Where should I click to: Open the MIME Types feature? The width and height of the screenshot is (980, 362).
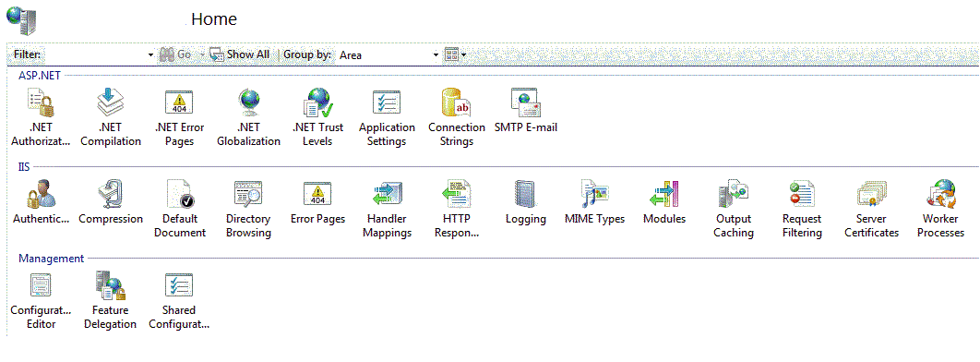[594, 202]
